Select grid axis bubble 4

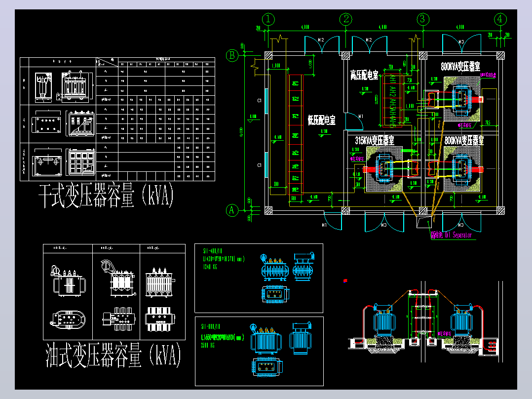(500, 19)
